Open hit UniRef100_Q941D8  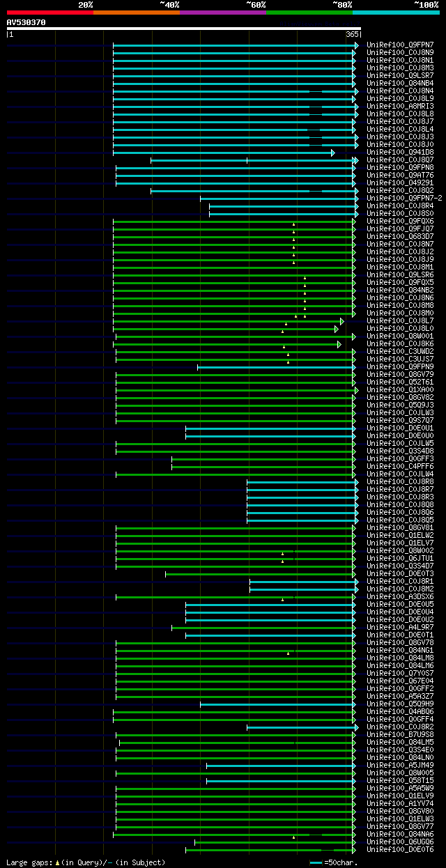[x=400, y=153]
